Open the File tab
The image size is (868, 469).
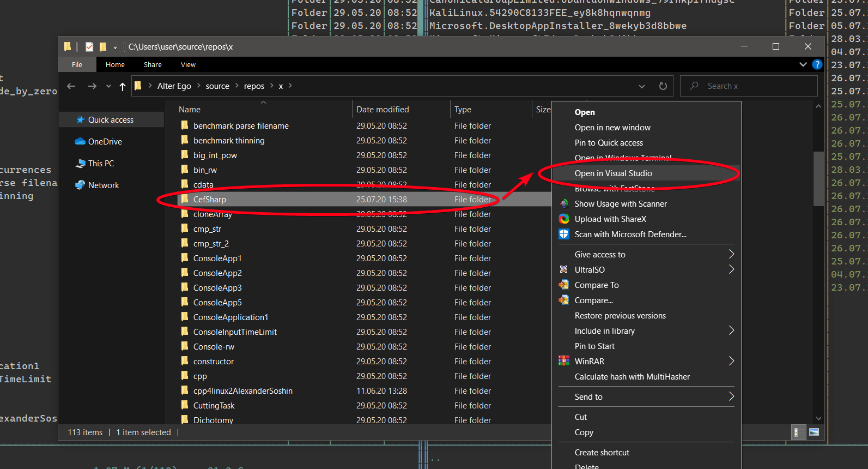(77, 64)
